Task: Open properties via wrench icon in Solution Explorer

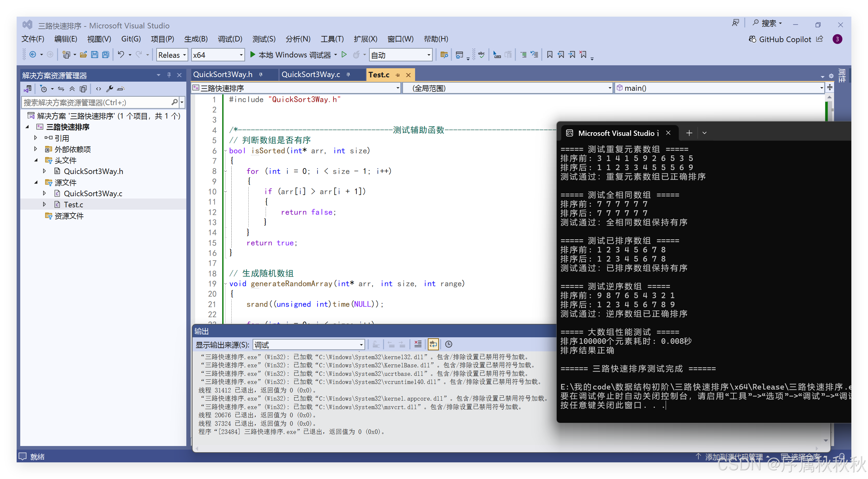Action: 110,89
